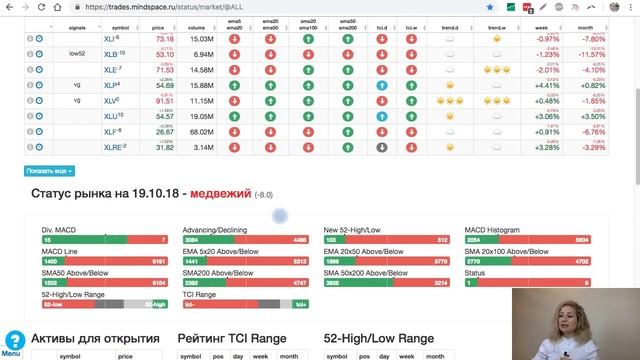Viewport: 640px width, 360px height.
Task: Click the pen extension icon
Action: point(543,7)
